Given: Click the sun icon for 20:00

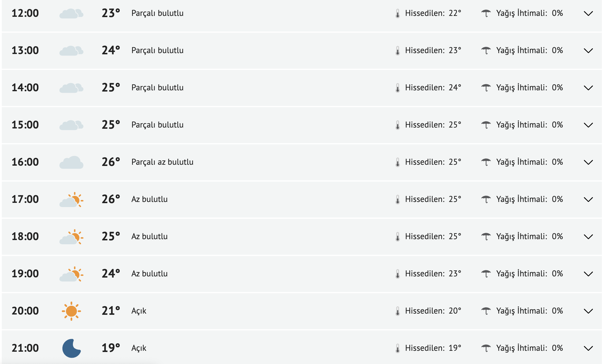Looking at the screenshot, I should (x=71, y=311).
